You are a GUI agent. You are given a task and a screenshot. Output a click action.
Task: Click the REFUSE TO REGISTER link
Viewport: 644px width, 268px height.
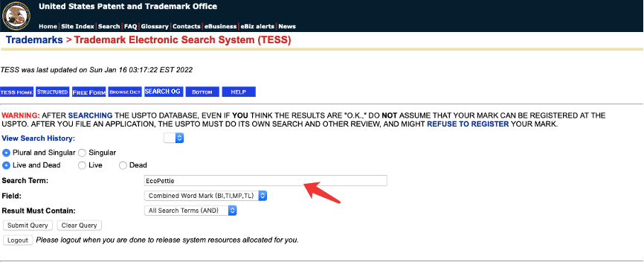pyautogui.click(x=468, y=124)
